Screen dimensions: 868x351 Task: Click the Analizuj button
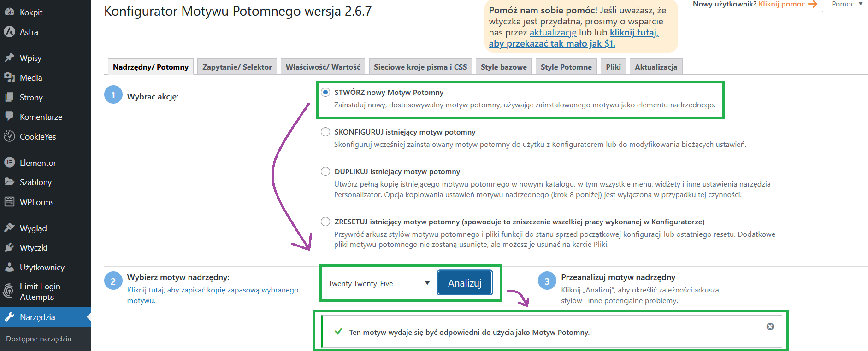[x=465, y=283]
